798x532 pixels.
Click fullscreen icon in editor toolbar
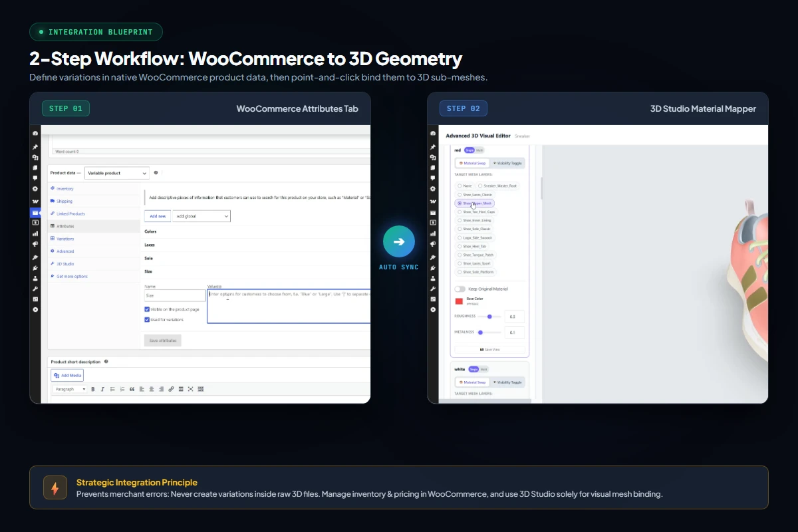[x=190, y=389]
